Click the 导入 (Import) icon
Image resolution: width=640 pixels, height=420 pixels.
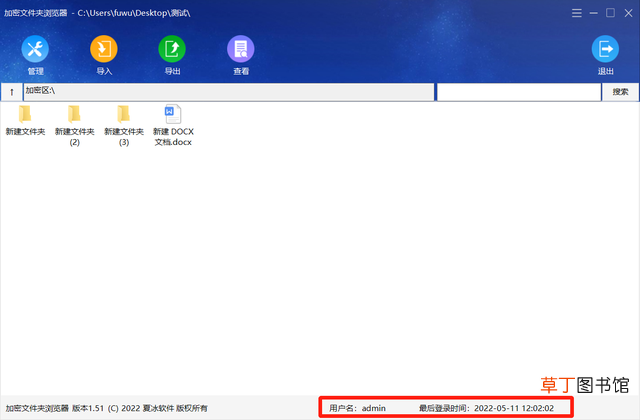point(104,49)
